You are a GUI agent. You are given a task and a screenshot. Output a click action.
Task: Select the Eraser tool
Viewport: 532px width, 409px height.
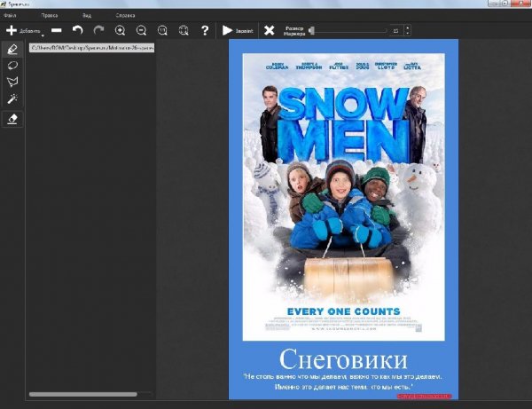click(12, 119)
